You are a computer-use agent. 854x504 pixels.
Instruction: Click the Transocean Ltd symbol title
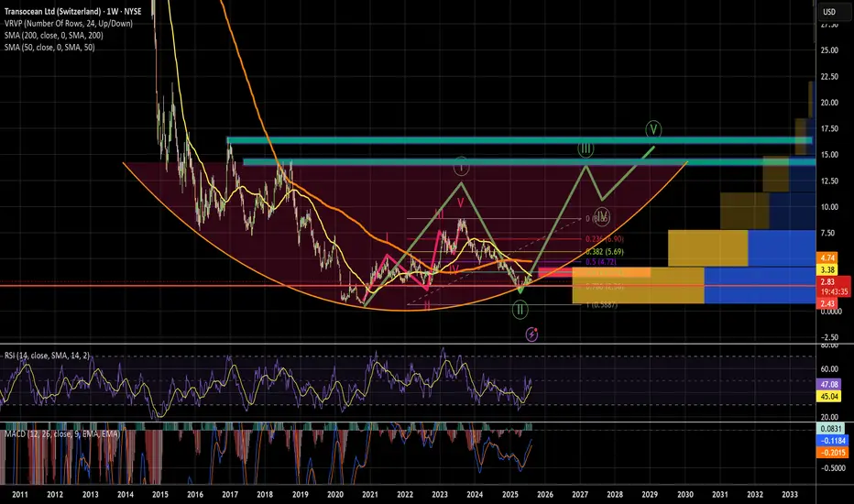coord(73,11)
